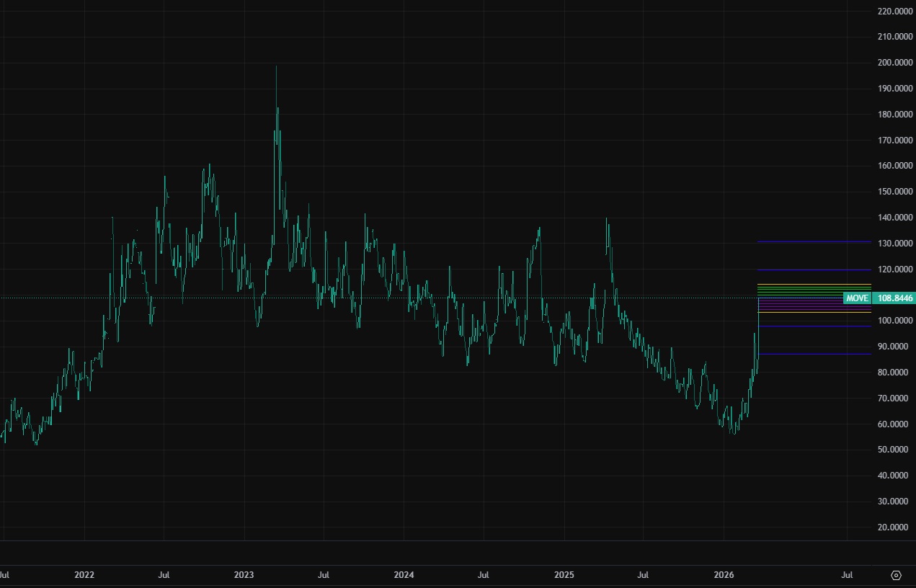Select the blue horizontal line at 120 level
Image resolution: width=916 pixels, height=588 pixels.
(x=814, y=269)
